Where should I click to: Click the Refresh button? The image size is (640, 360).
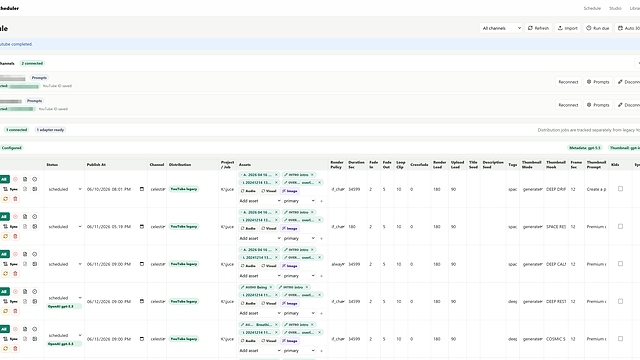(x=538, y=28)
